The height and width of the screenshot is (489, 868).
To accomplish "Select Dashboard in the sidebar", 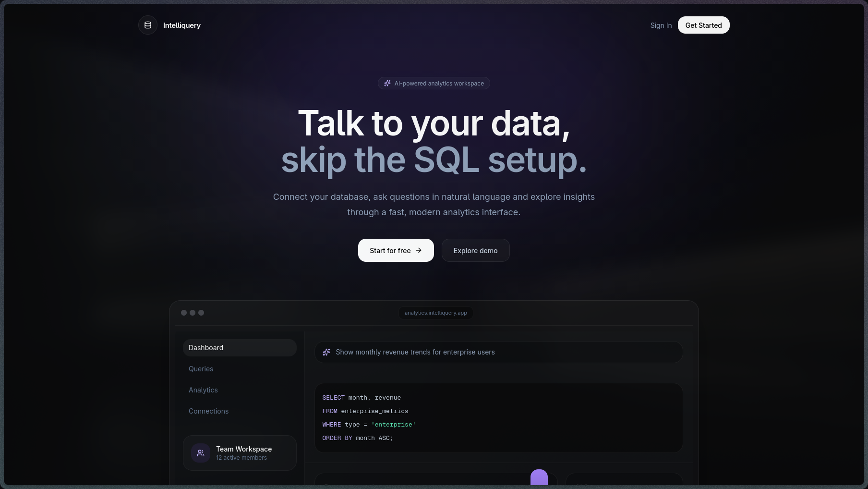I will 240,348.
